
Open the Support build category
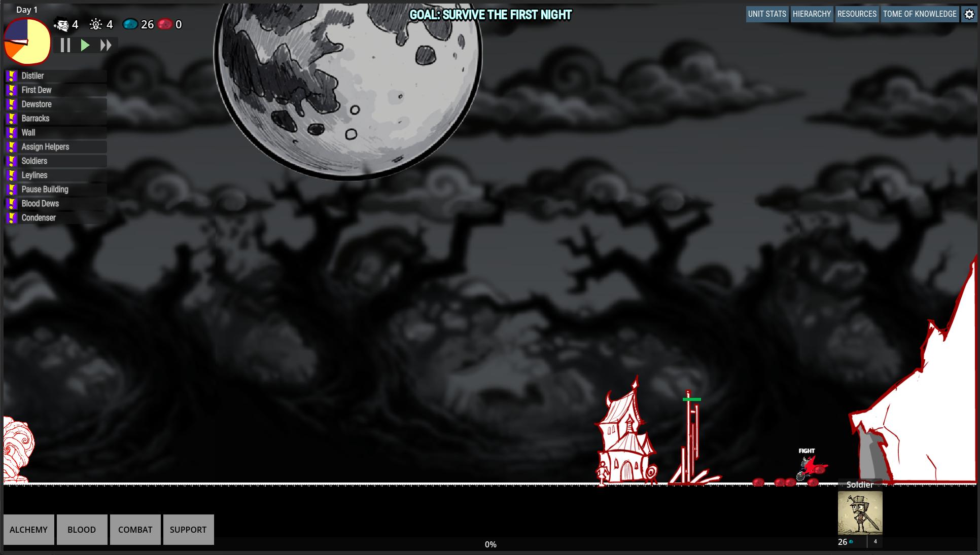coord(188,530)
